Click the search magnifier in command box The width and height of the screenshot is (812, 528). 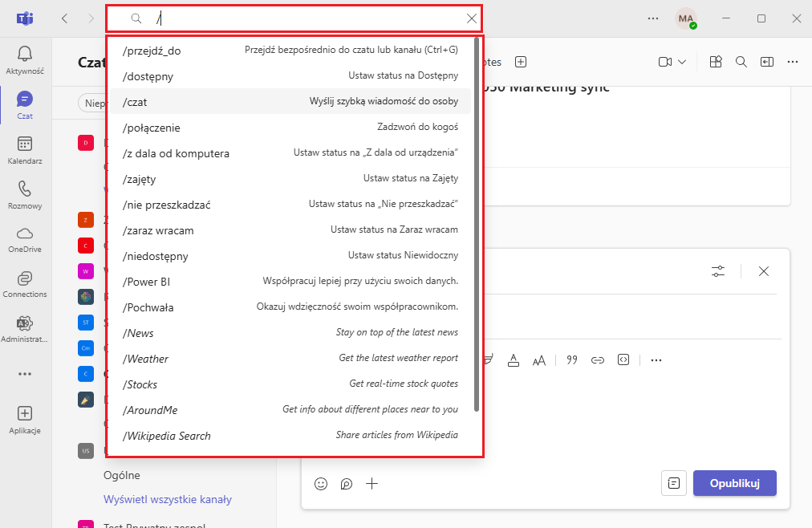pos(136,18)
